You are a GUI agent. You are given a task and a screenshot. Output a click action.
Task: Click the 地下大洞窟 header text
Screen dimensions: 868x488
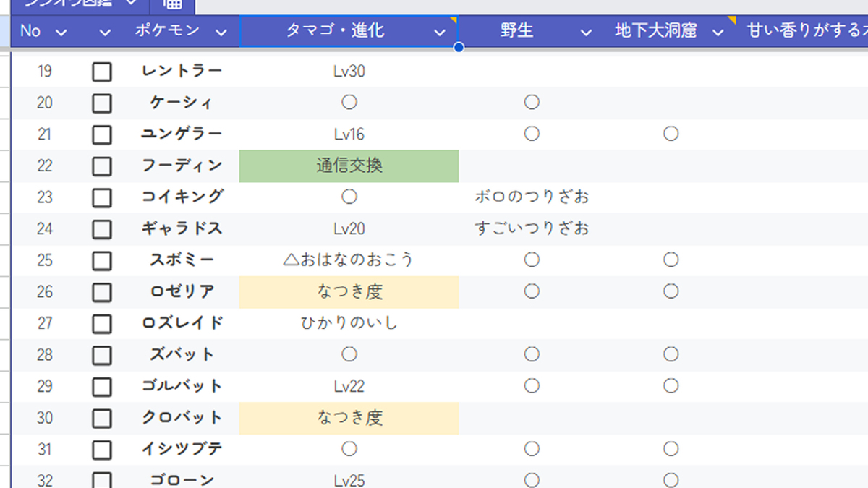tap(656, 31)
